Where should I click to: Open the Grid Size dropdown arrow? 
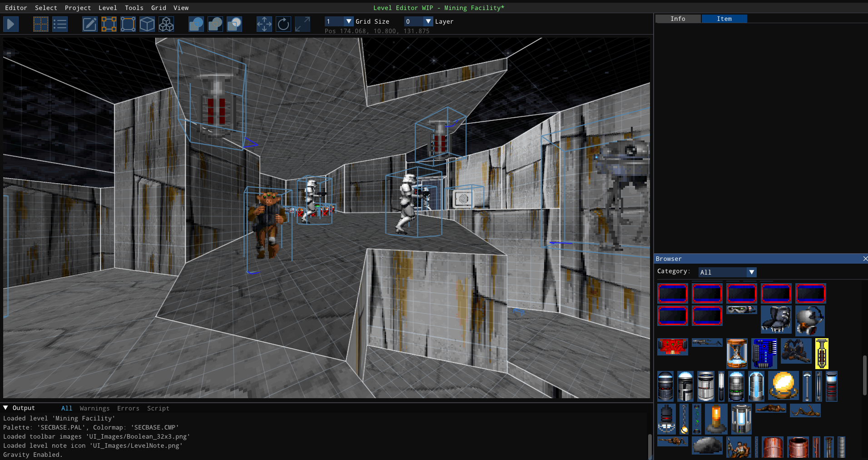(x=348, y=21)
